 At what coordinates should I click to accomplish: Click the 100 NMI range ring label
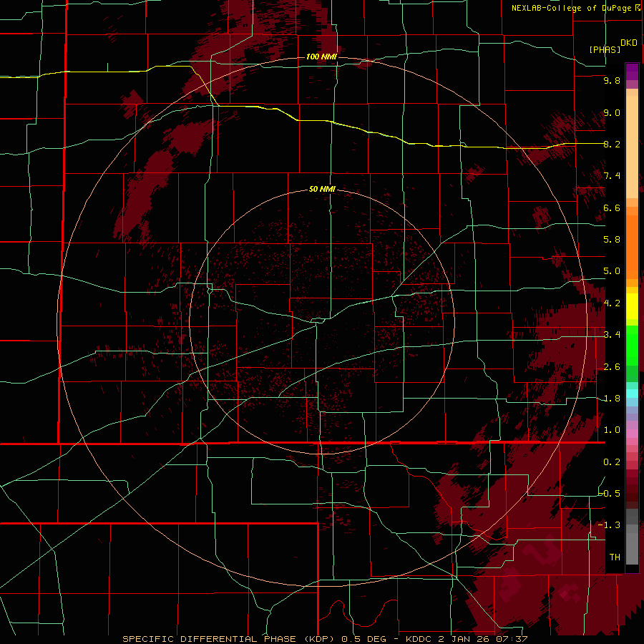coord(321,57)
